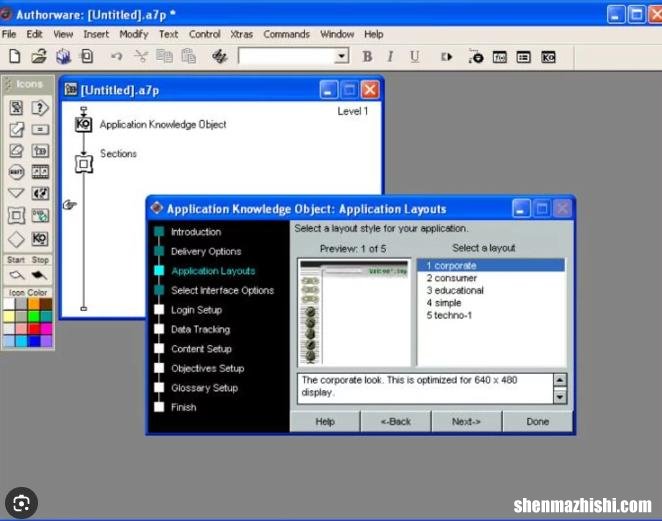662x521 pixels.
Task: Open the text style dropdown arrow
Action: tap(342, 56)
